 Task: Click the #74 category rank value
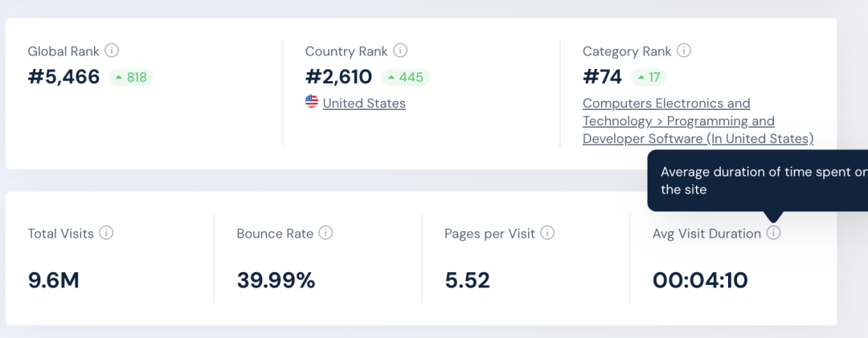(602, 77)
